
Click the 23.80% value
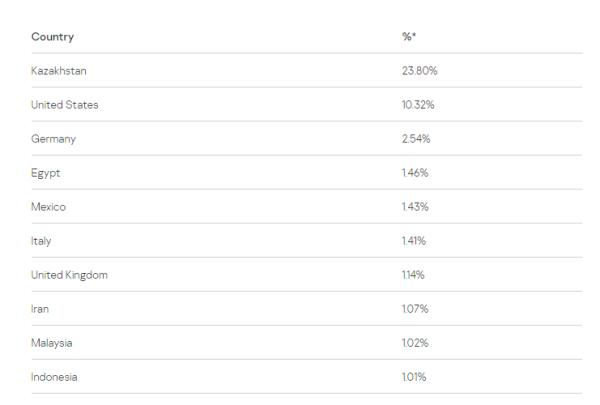point(419,71)
